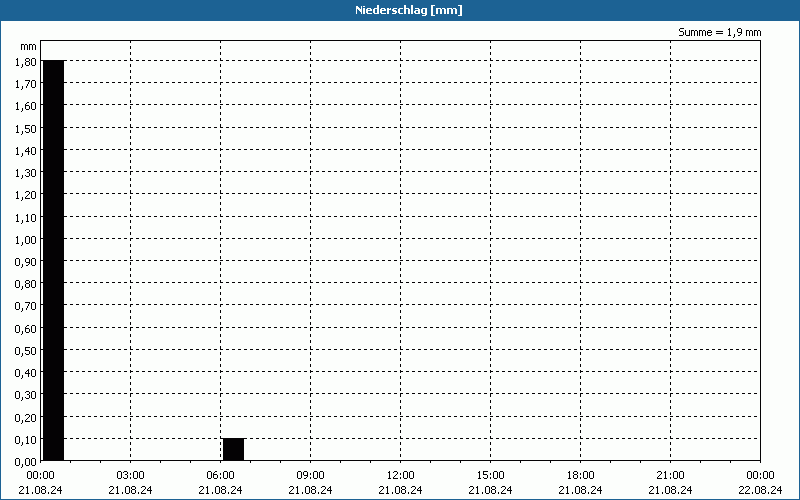Click the 12:00 time label on x-axis
Viewport: 800px width, 500px height.
401,475
